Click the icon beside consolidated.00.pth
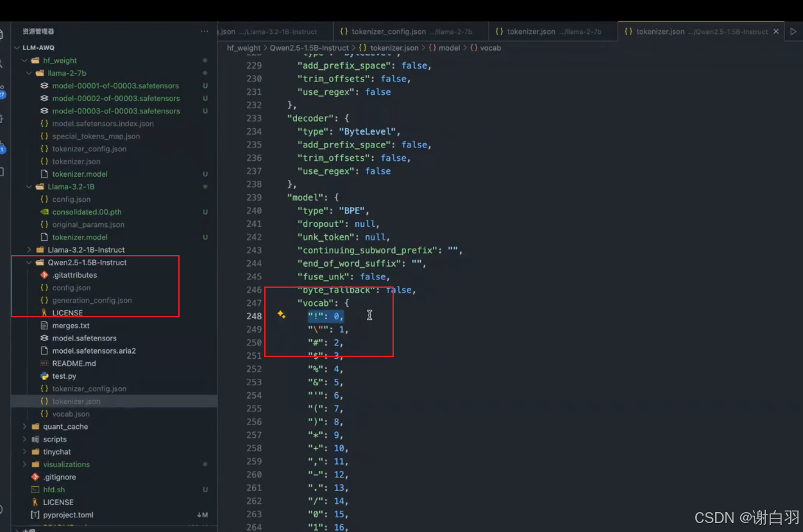This screenshot has width=803, height=532. point(44,212)
